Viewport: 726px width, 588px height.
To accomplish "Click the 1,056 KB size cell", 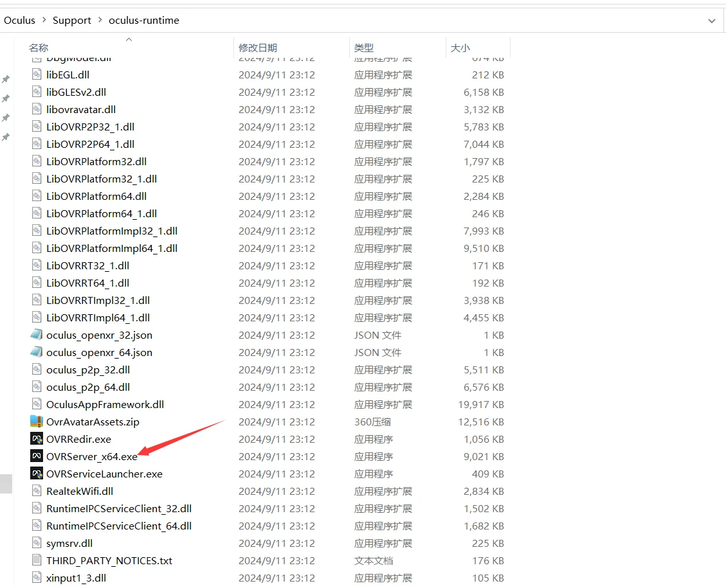I will (484, 439).
